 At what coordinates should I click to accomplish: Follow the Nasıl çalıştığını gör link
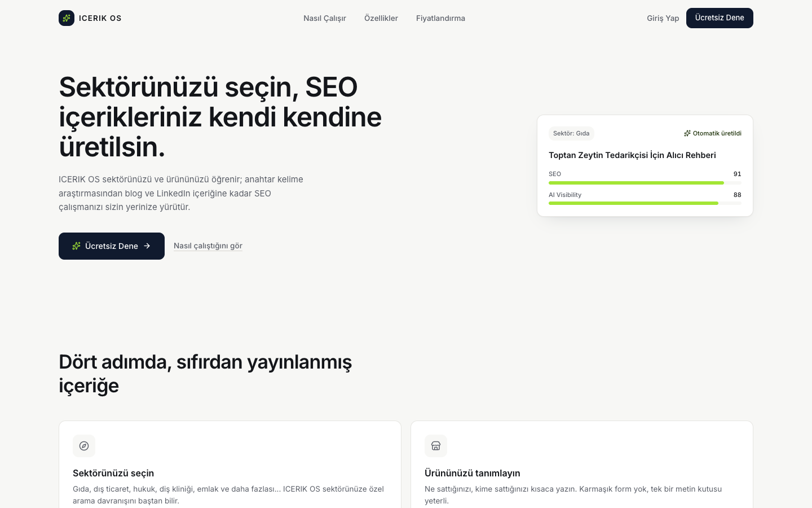click(208, 246)
